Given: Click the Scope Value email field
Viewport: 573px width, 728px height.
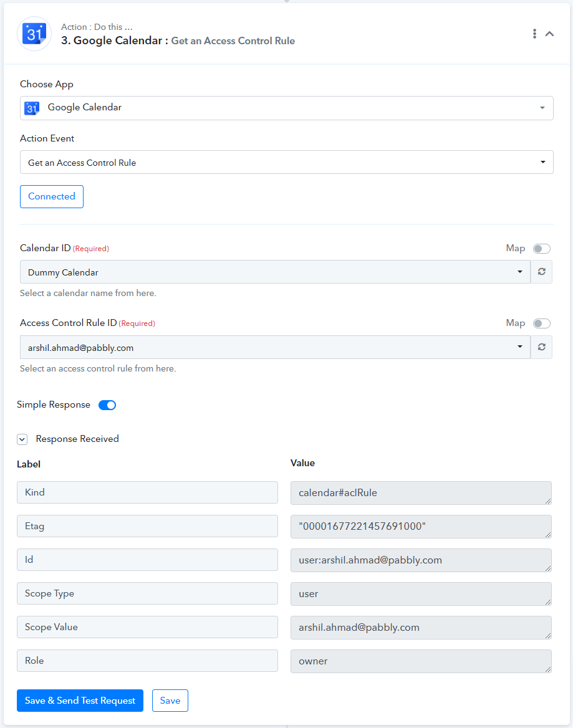Looking at the screenshot, I should point(421,627).
